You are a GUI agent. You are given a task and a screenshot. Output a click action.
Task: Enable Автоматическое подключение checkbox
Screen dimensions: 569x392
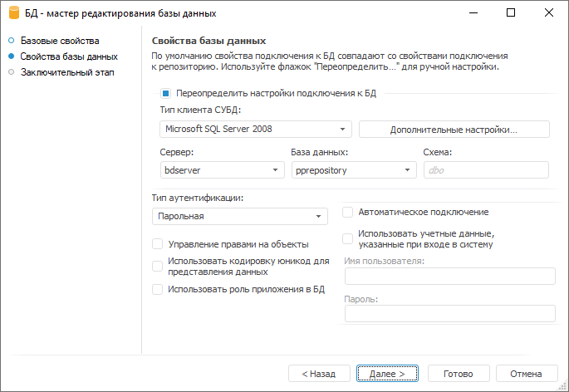349,212
